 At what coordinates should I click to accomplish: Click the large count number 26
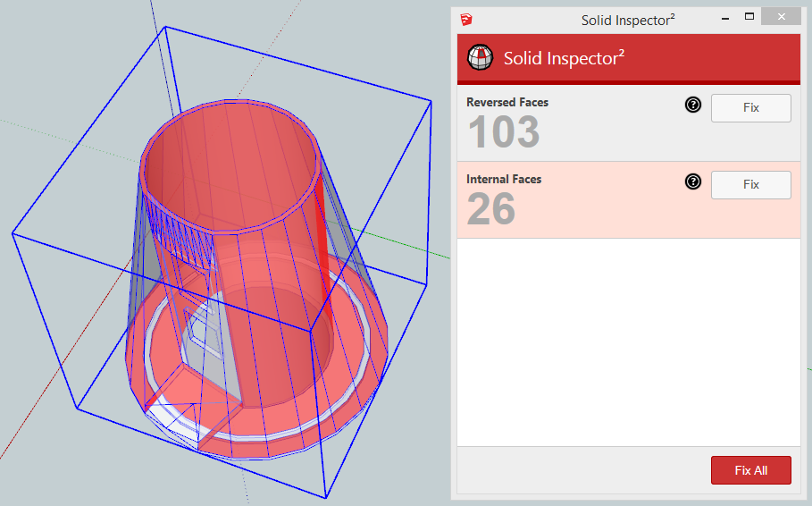tap(490, 209)
